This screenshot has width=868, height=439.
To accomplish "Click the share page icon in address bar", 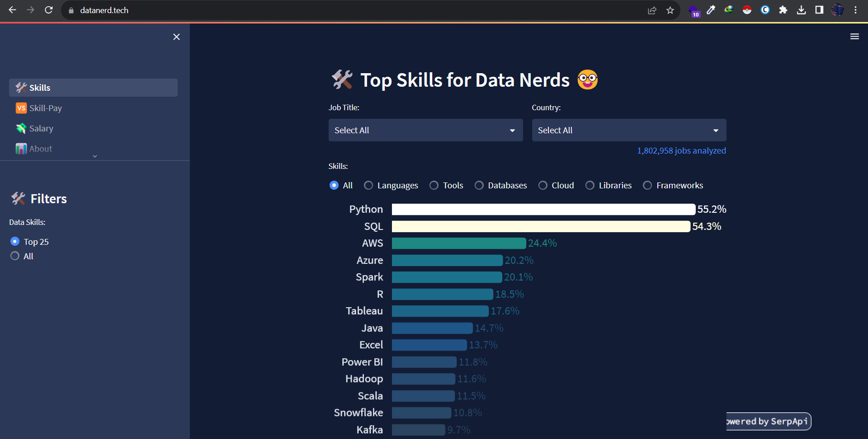I will (652, 10).
